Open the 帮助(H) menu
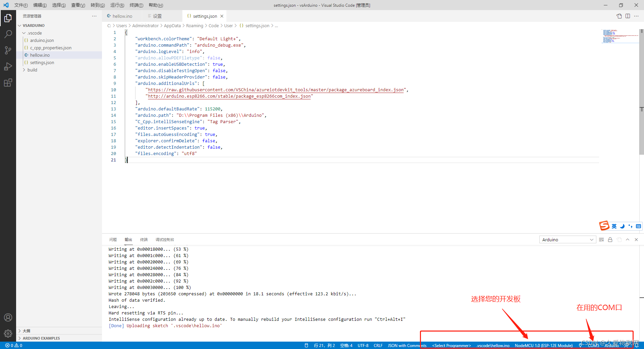Viewport: 644px width, 349px height. 156,5
